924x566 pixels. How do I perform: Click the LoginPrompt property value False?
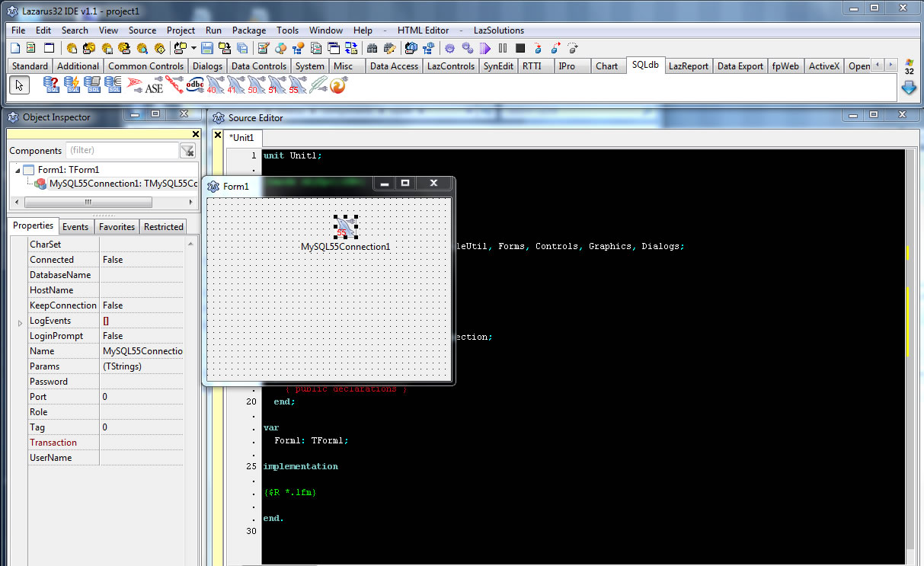pos(142,336)
